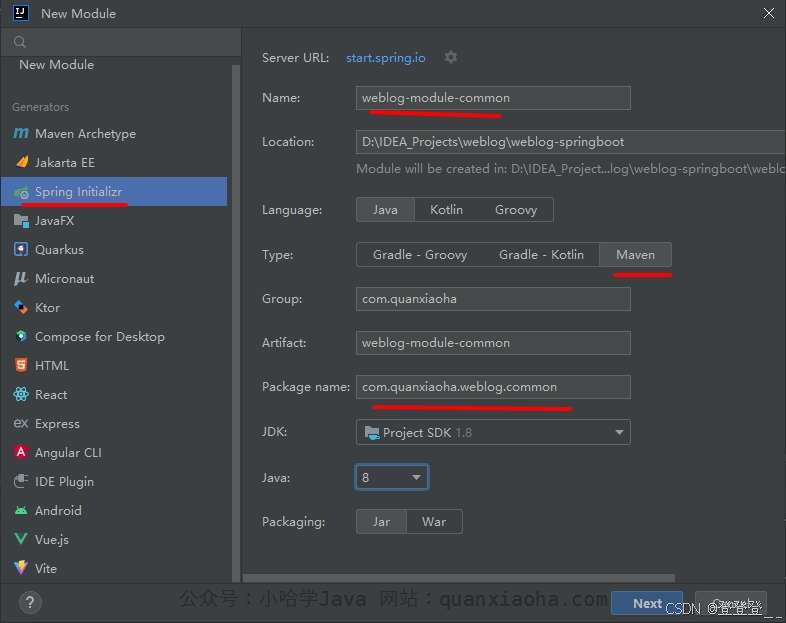
Task: Select the HTML5 generator icon
Action: coord(21,365)
